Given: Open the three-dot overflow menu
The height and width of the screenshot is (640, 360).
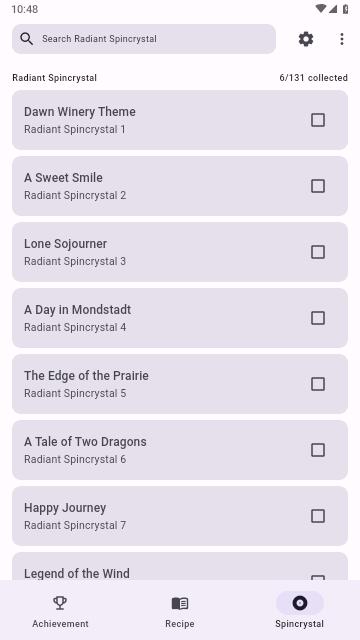Looking at the screenshot, I should click(x=342, y=39).
